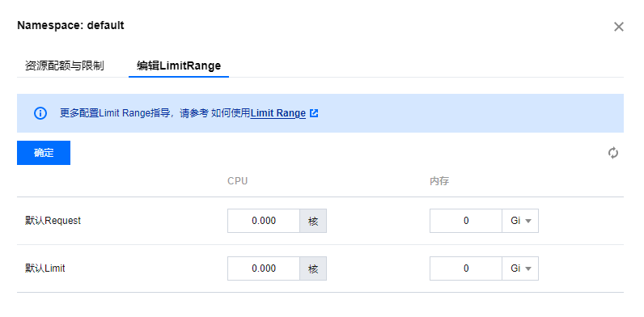The image size is (644, 317).
Task: Focus the 默认Request memory value field
Action: pos(466,221)
